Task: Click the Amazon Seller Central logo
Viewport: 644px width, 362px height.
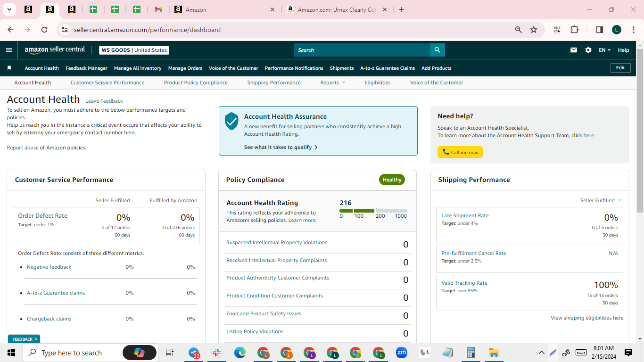Action: tap(55, 50)
